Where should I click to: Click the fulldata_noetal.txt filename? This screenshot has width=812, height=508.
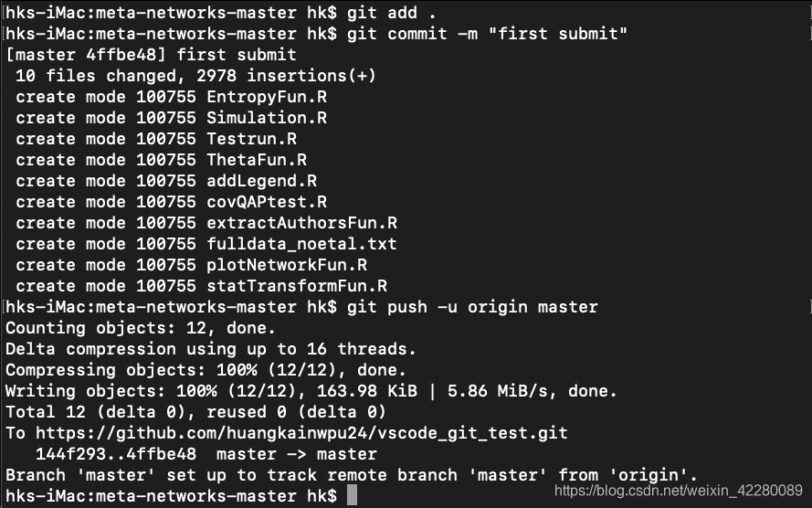tap(302, 244)
